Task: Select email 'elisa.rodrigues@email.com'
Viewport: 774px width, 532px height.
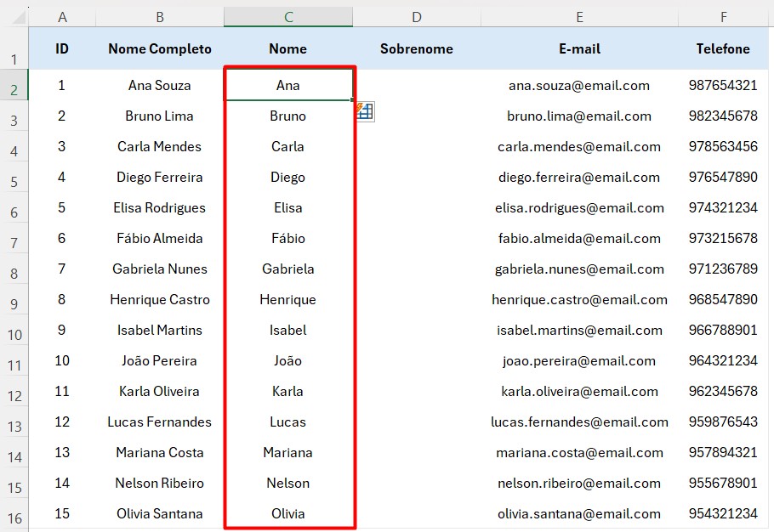Action: click(579, 207)
